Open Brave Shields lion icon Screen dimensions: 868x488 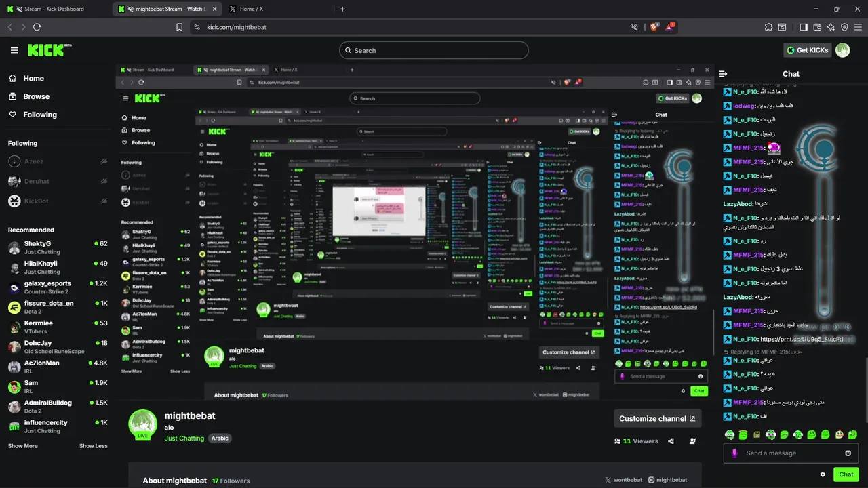tap(654, 27)
